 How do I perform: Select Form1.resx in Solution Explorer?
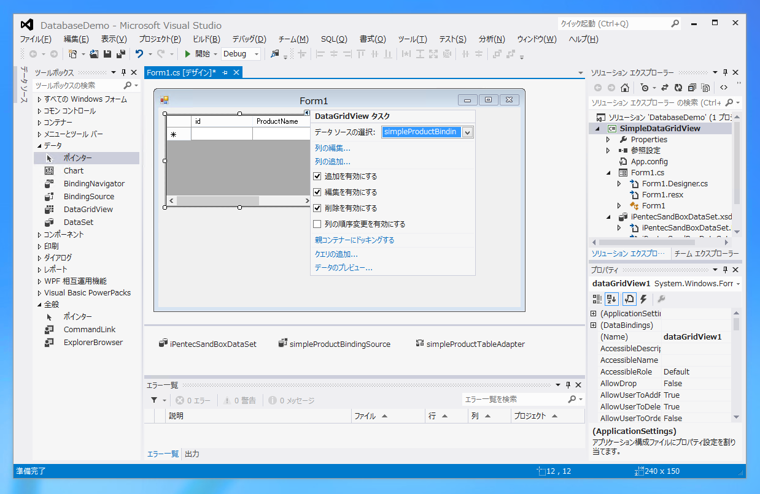coord(662,194)
